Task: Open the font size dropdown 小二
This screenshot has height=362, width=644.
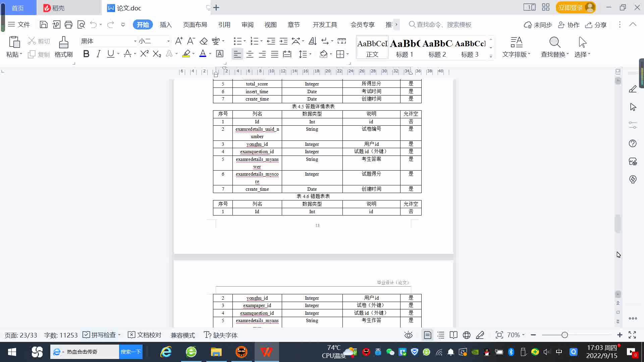Action: click(x=168, y=41)
